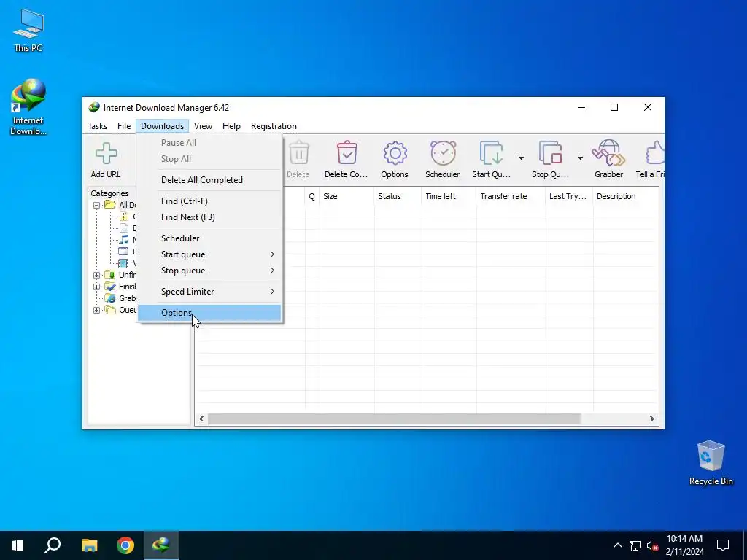
Task: Open the Start queue submenu
Action: click(x=209, y=254)
